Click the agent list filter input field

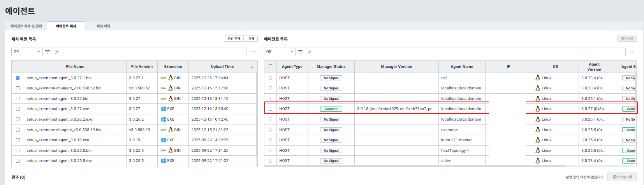467,52
